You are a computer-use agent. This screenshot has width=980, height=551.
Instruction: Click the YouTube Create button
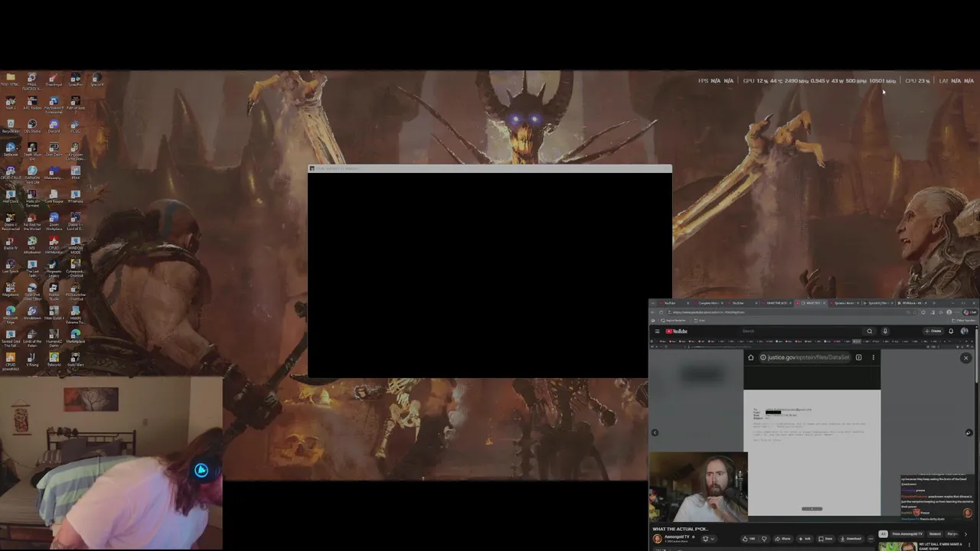point(933,331)
